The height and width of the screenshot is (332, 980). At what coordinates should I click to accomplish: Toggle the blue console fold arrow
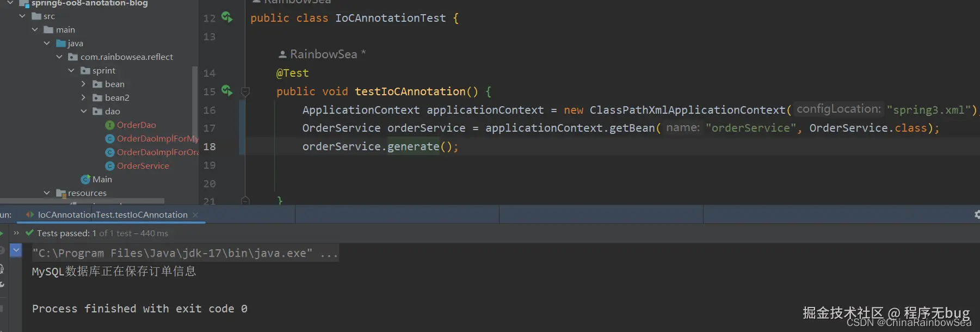[16, 250]
